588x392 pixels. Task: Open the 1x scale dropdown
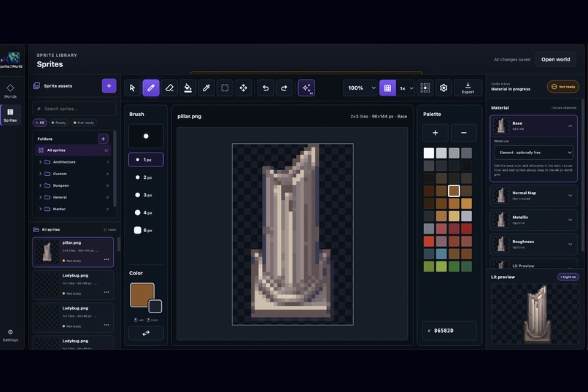click(406, 88)
